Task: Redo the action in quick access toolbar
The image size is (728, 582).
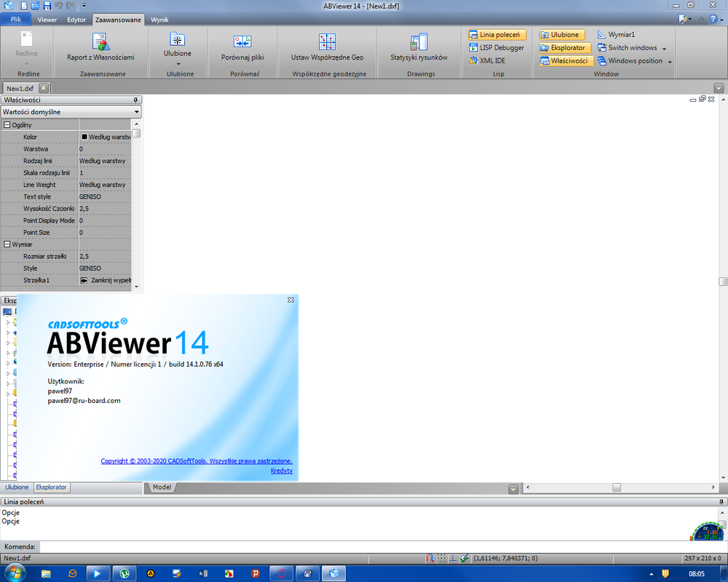Action: 70,6
